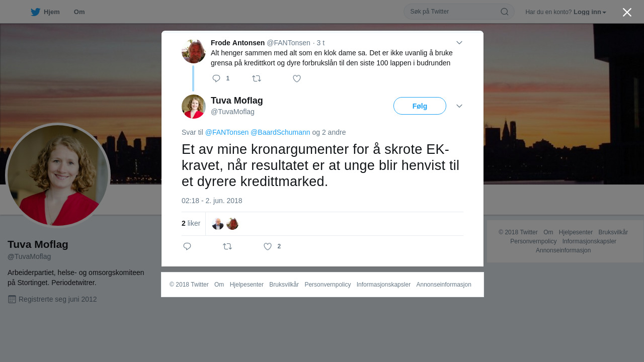The height and width of the screenshot is (362, 644).
Task: Click the Twitter bird Hjem icon
Action: 35,12
